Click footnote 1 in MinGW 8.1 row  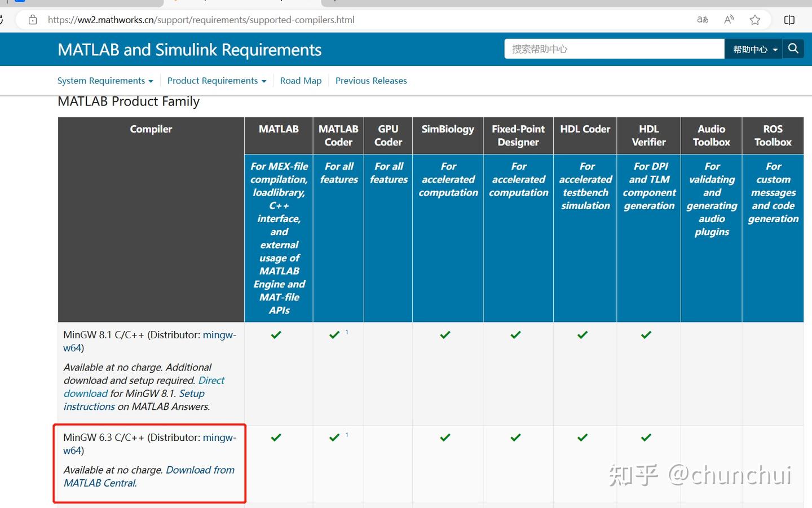(x=347, y=332)
